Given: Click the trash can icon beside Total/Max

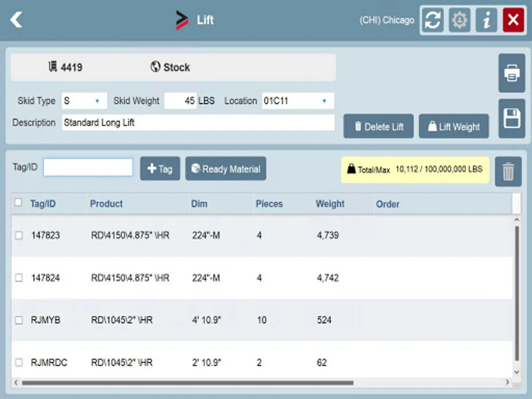Looking at the screenshot, I should 508,171.
